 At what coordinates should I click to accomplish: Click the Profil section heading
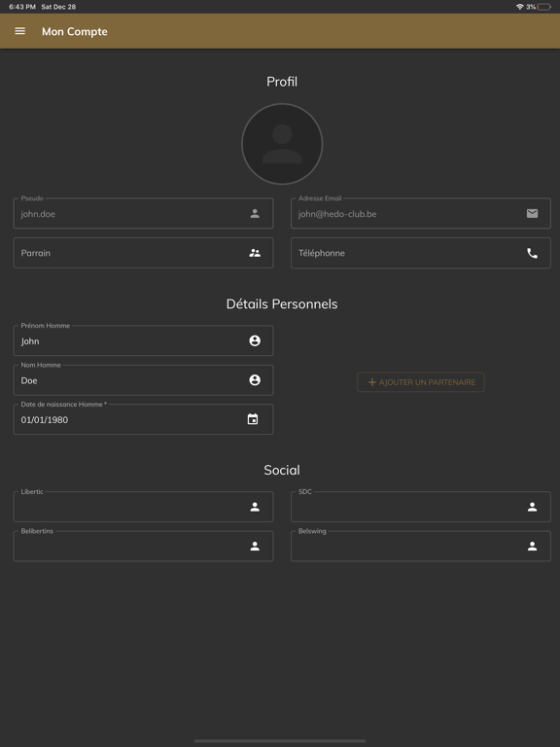pyautogui.click(x=282, y=82)
